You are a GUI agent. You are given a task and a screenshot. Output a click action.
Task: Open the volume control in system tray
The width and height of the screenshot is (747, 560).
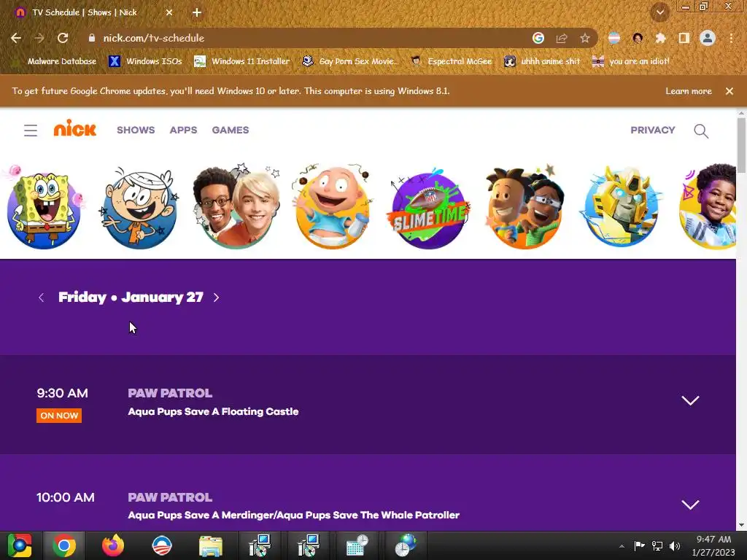tap(675, 545)
